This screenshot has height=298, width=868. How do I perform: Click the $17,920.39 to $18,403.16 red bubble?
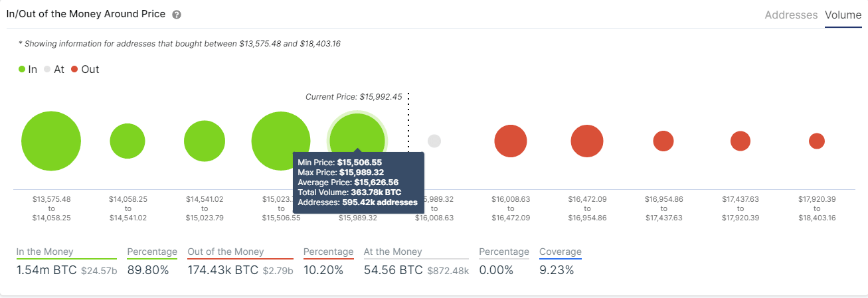pos(817,141)
